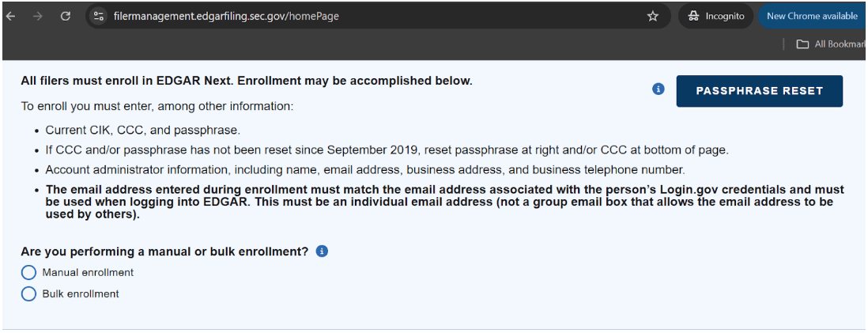Image resolution: width=868 pixels, height=333 pixels.
Task: Select the Bulk enrollment radio button
Action: [x=29, y=294]
